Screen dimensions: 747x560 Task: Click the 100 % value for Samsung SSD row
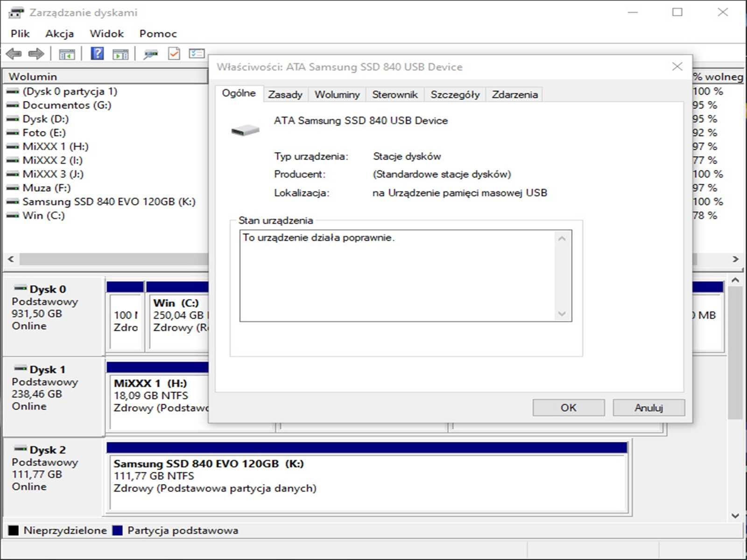(708, 202)
